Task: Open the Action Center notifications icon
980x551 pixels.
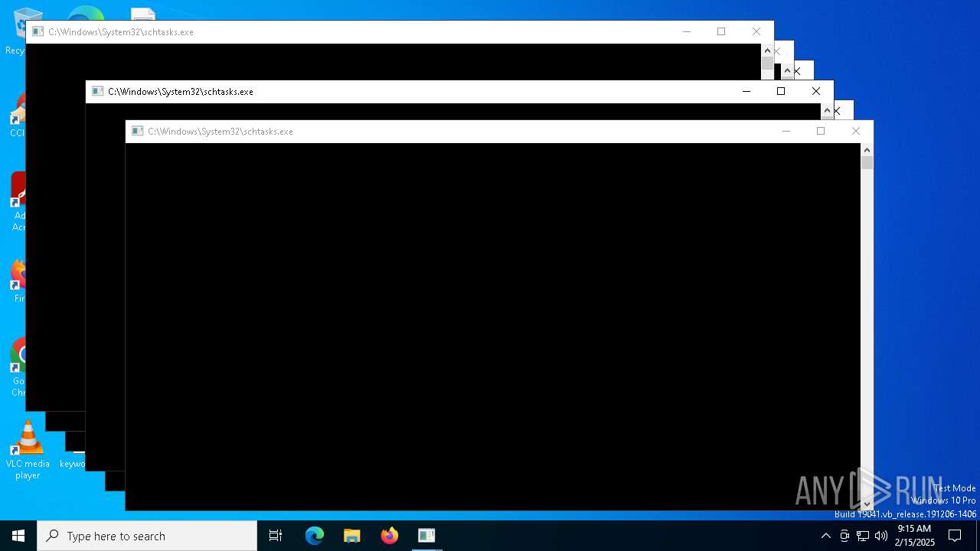Action: [955, 536]
